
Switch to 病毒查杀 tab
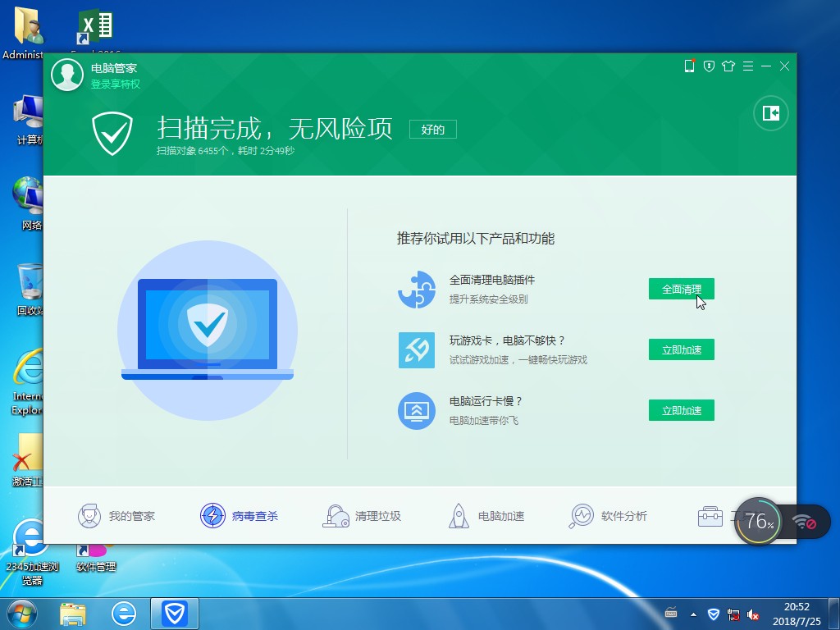(x=239, y=516)
